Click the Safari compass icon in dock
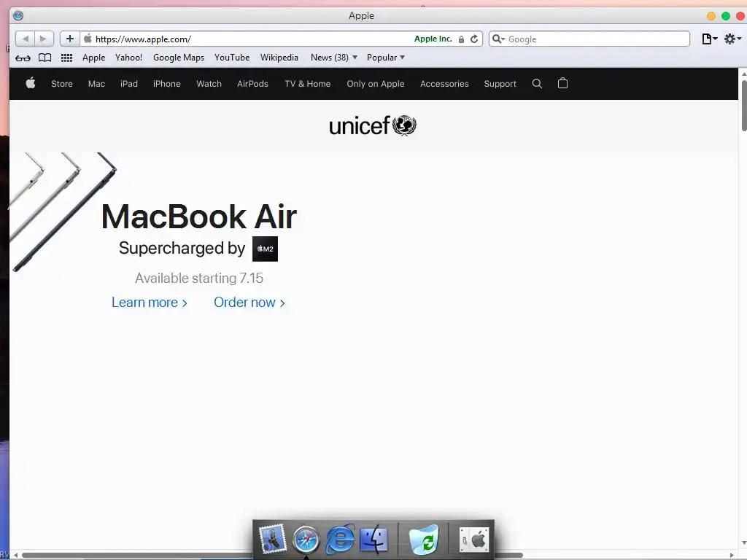Screen dimensions: 747x560 306,540
